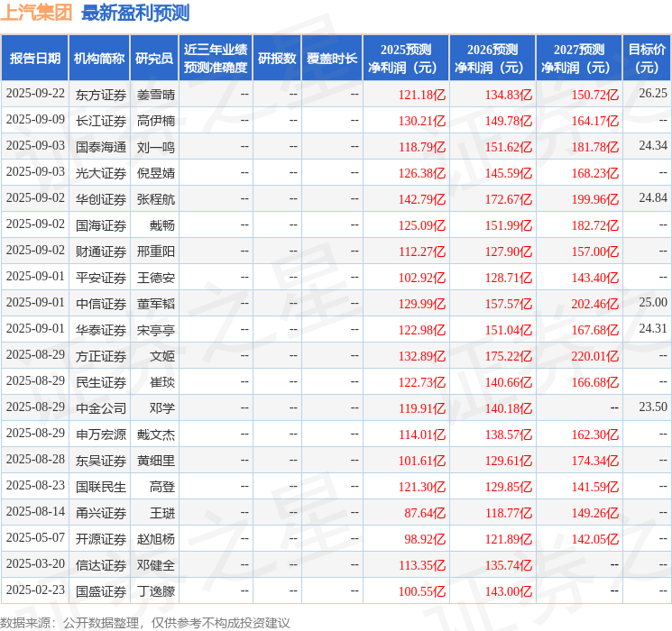Select the 甬兴证券 institution cell
Viewport: 672px width, 631px height.
coord(101,513)
